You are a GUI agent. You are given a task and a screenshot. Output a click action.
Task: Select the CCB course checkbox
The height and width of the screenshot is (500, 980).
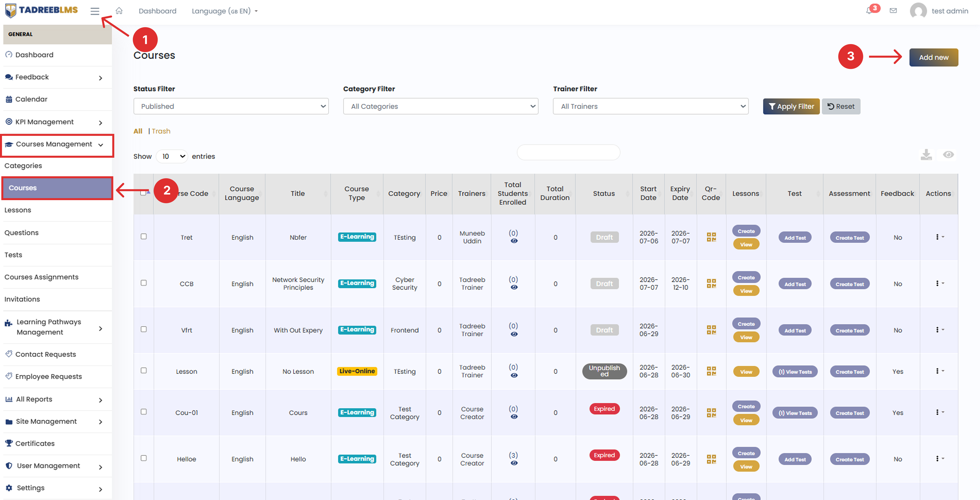click(143, 283)
